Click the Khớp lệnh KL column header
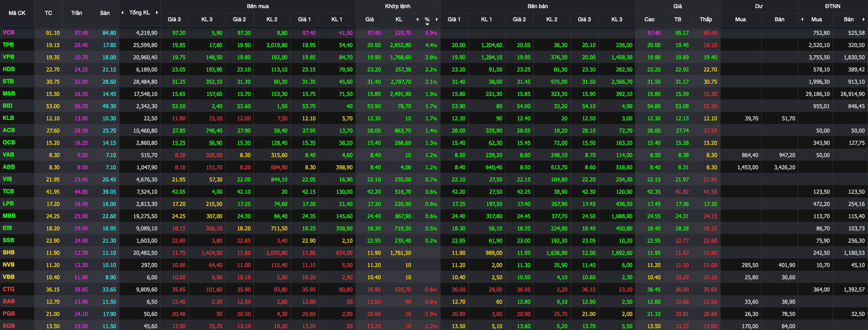The image size is (868, 330). pos(398,19)
